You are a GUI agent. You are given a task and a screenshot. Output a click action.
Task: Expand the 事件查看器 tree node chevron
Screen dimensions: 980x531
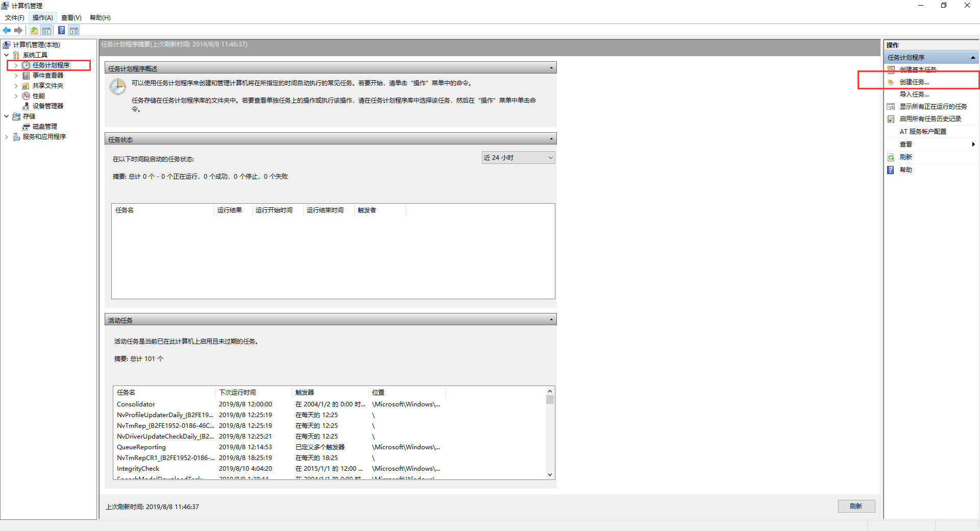(16, 76)
